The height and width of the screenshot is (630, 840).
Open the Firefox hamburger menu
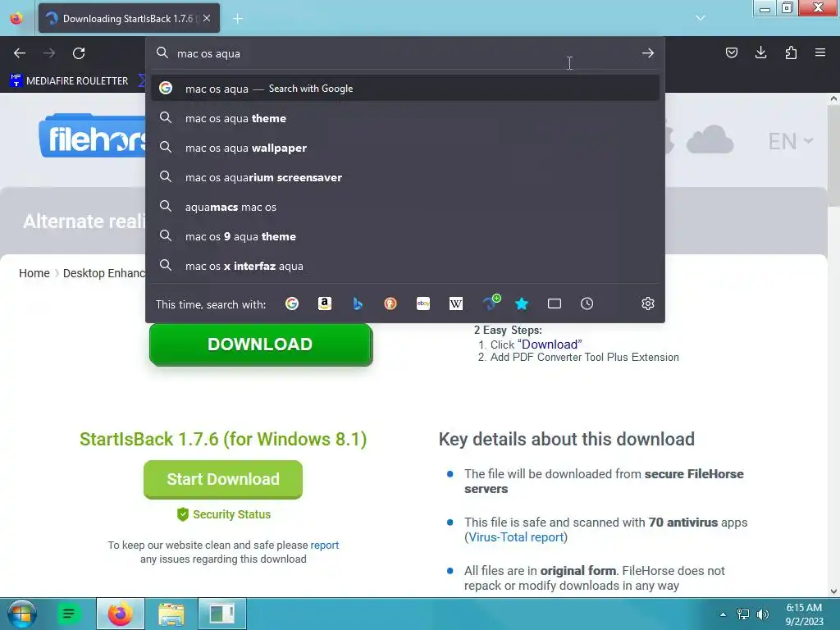(820, 52)
